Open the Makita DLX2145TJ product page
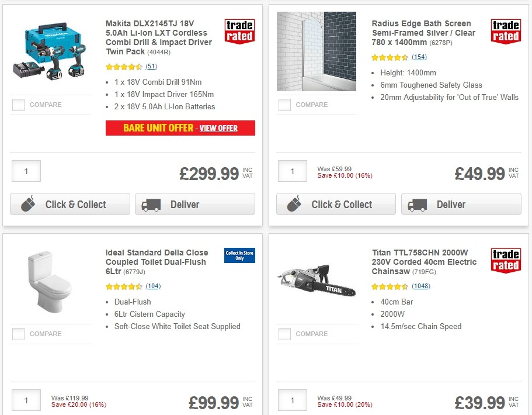Screen dimensions: 532x415 point(158,33)
